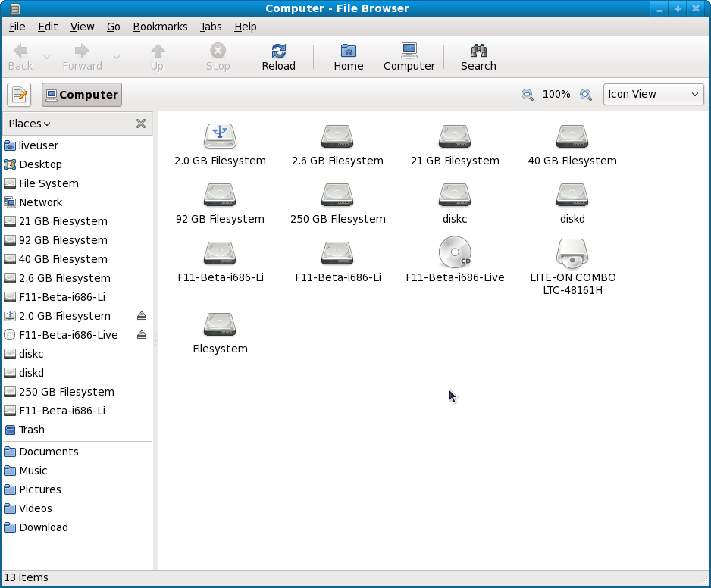The image size is (711, 588).
Task: Toggle text-based location bar pencil button
Action: (x=19, y=95)
